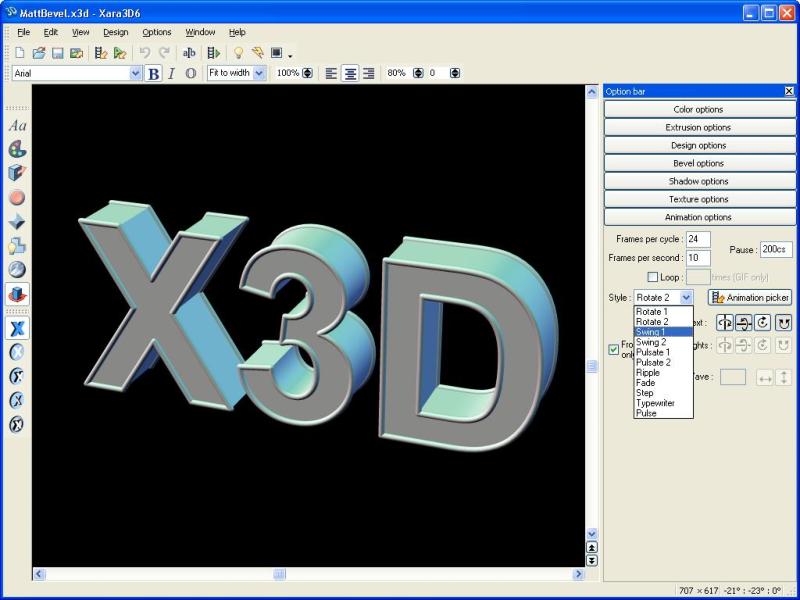Select the blue X text style icon
The width and height of the screenshot is (800, 600).
[x=17, y=328]
